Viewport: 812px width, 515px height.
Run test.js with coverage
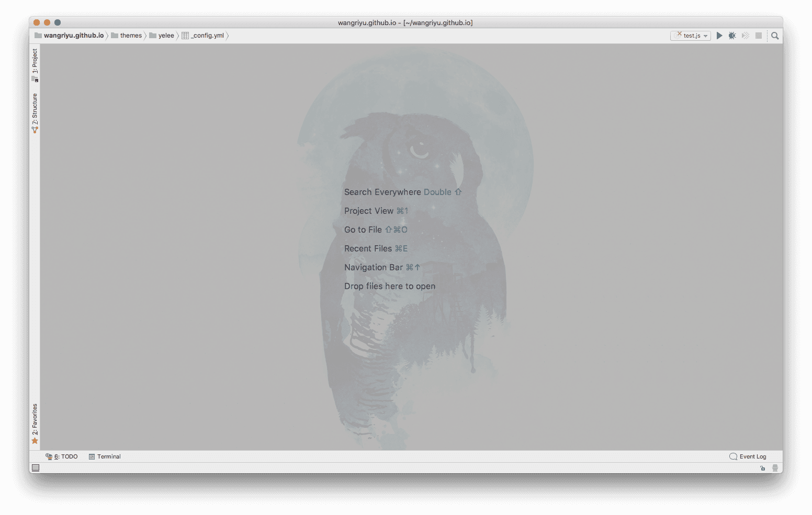pyautogui.click(x=746, y=36)
